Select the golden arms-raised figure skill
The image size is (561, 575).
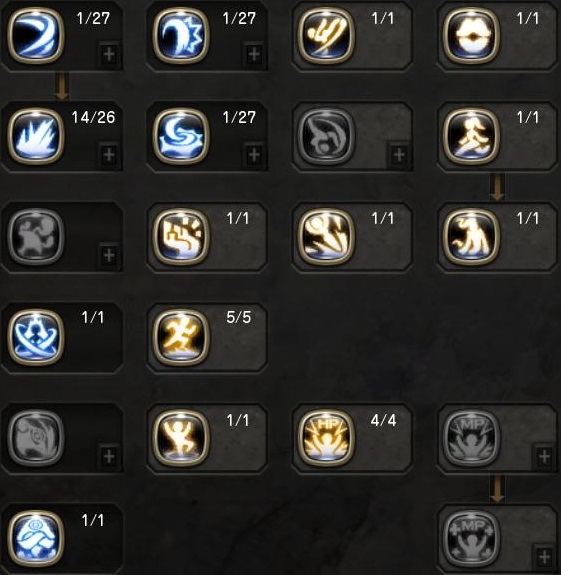point(181,437)
